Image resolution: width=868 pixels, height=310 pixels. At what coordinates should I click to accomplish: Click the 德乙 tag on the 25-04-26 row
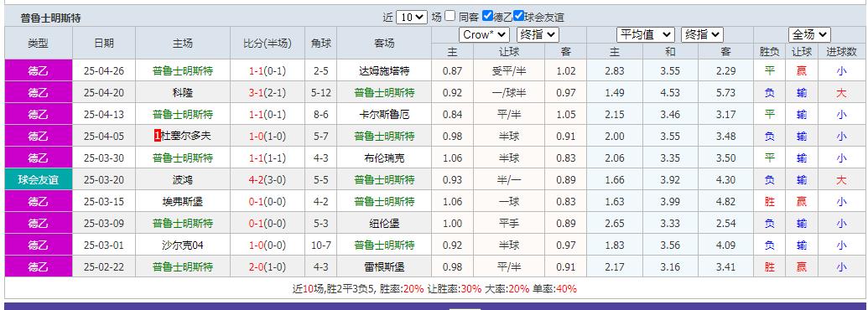tap(39, 70)
